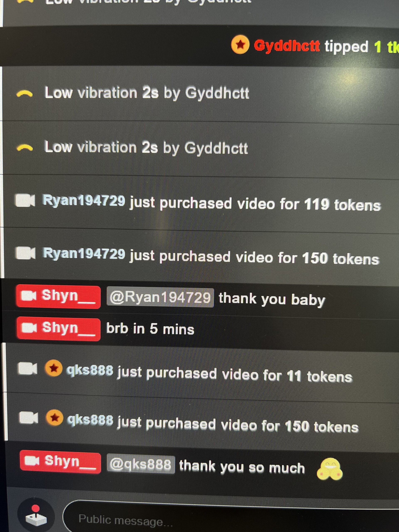
Task: Click the second yellow Low vibration wave icon
Action: [x=25, y=148]
